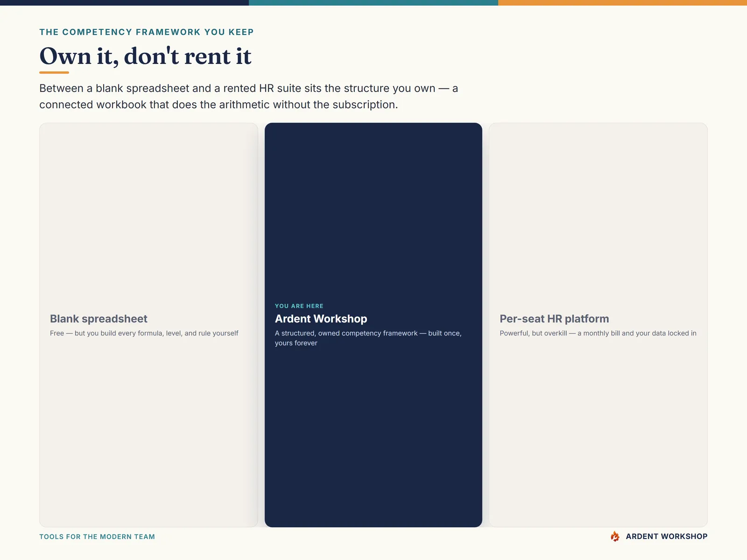
Task: Click 'A structured, owned competency framework' description
Action: click(x=368, y=338)
